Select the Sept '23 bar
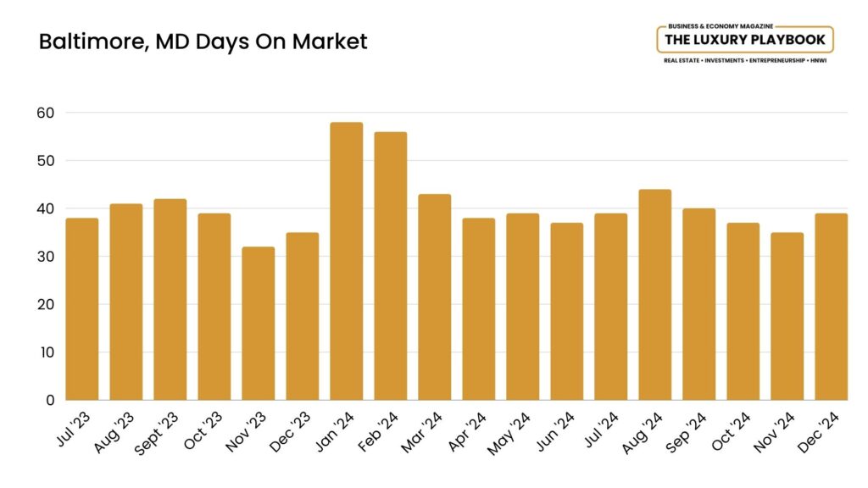This screenshot has height=488, width=868. (x=170, y=299)
